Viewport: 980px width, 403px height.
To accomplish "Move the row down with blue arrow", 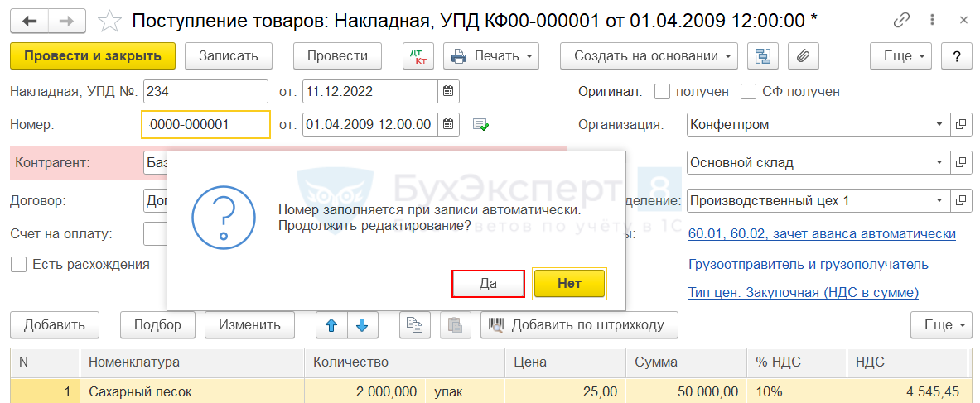I will tap(363, 325).
